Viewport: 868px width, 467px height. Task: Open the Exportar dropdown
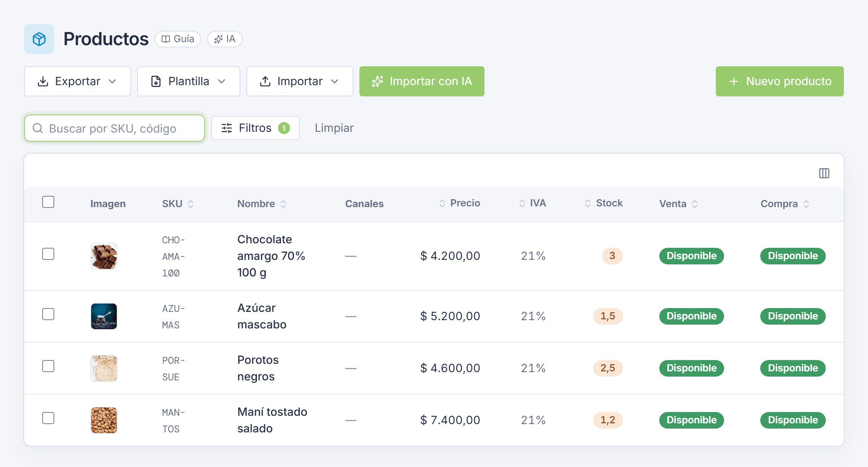pos(78,81)
